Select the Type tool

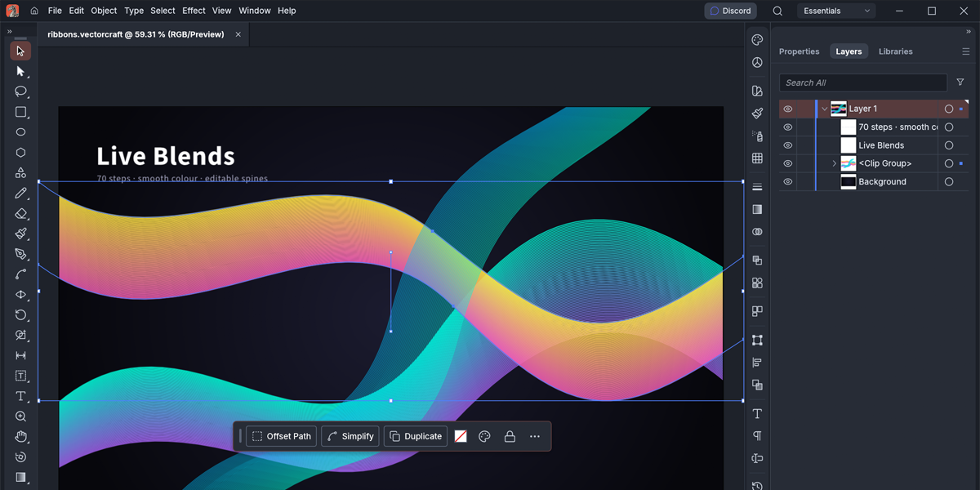pyautogui.click(x=20, y=396)
